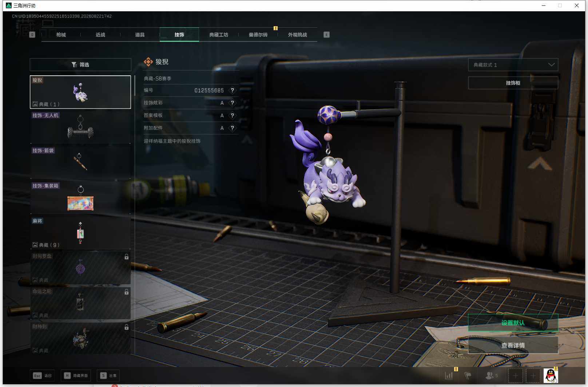Open the 典藏工坊 tab
The height and width of the screenshot is (387, 588).
coord(219,35)
